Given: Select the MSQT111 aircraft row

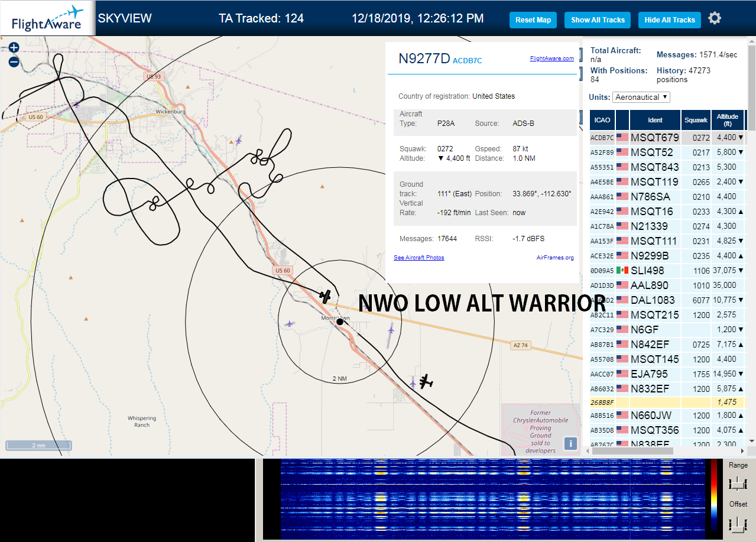Looking at the screenshot, I should click(667, 241).
